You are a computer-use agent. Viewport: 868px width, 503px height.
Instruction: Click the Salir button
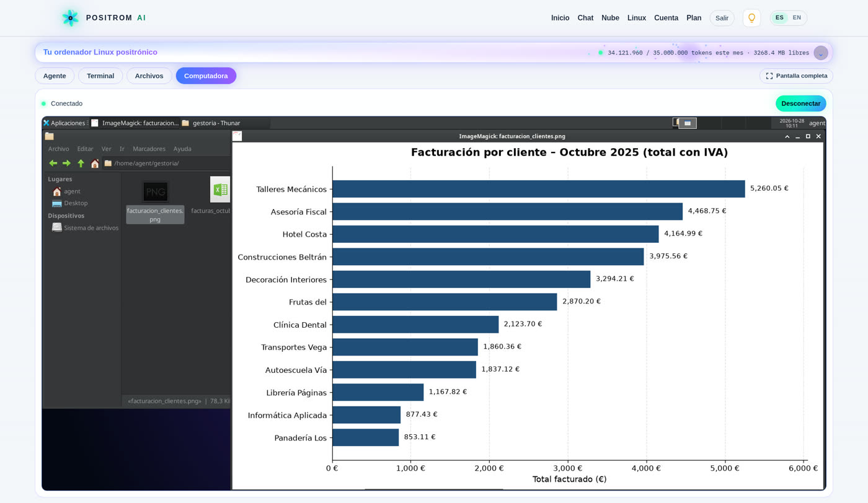pyautogui.click(x=722, y=18)
